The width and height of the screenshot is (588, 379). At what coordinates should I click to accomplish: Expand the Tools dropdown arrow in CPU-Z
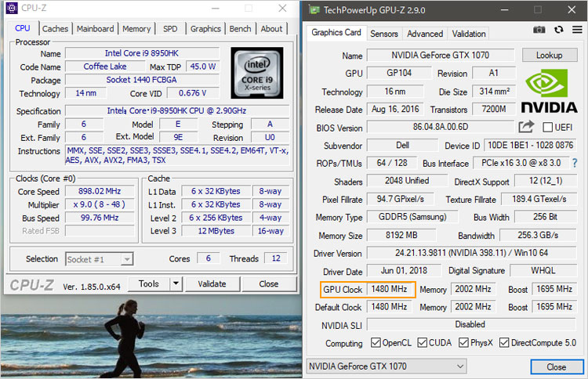(176, 284)
